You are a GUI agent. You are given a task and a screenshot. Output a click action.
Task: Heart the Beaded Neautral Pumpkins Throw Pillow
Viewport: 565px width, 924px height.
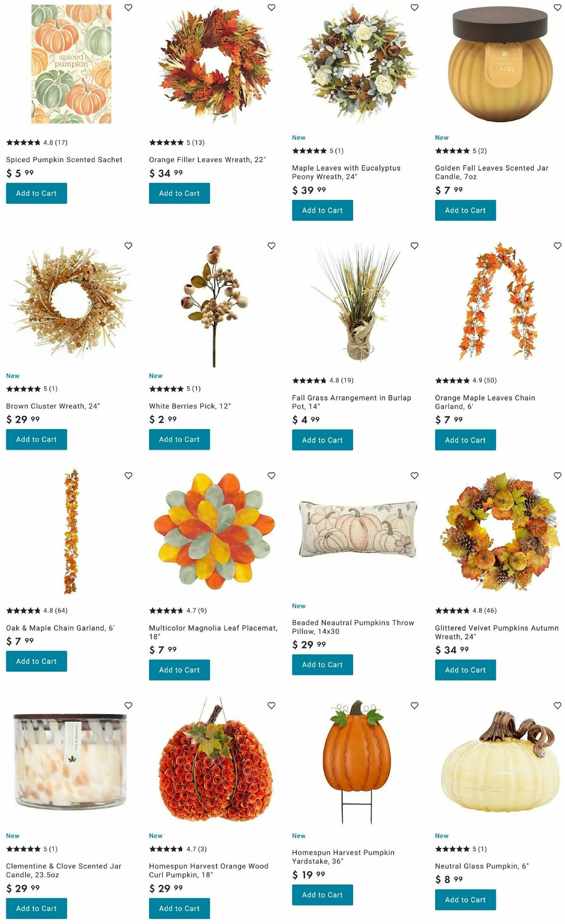414,476
